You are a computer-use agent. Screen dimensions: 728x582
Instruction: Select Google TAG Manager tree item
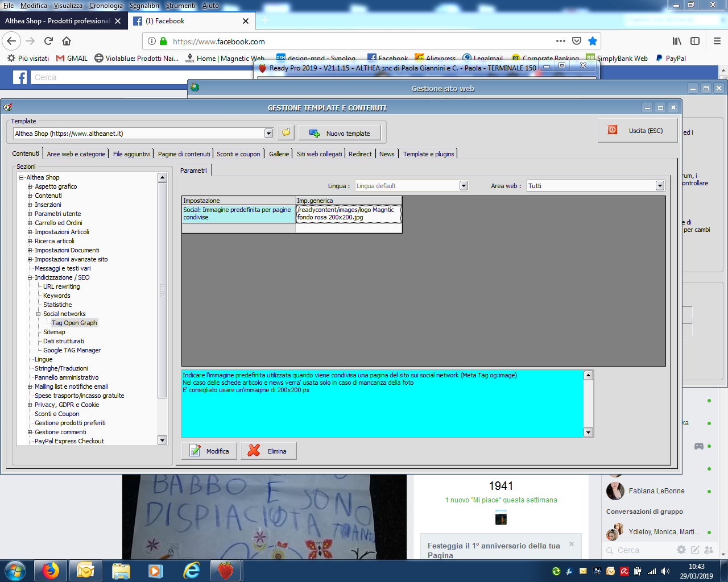72,350
